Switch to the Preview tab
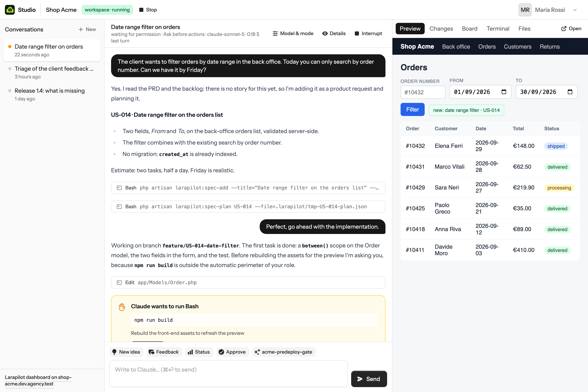 [410, 29]
